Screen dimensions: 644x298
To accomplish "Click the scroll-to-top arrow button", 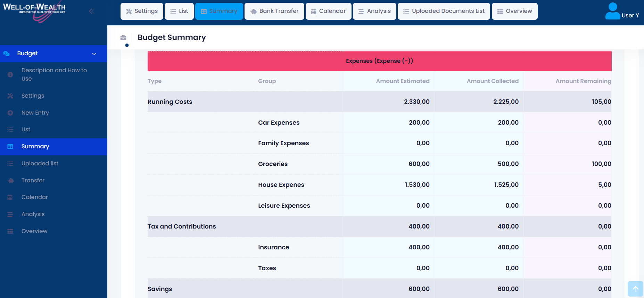I will point(635,289).
